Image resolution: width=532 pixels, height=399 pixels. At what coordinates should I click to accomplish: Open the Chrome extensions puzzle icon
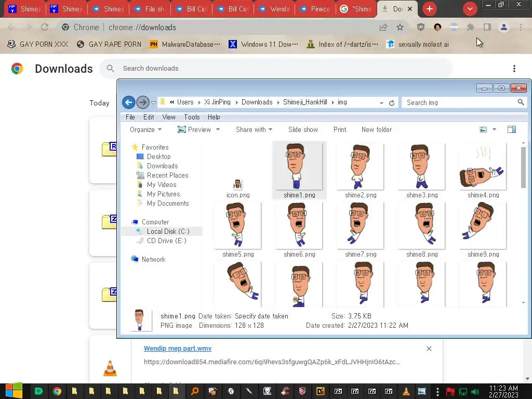pos(470,27)
